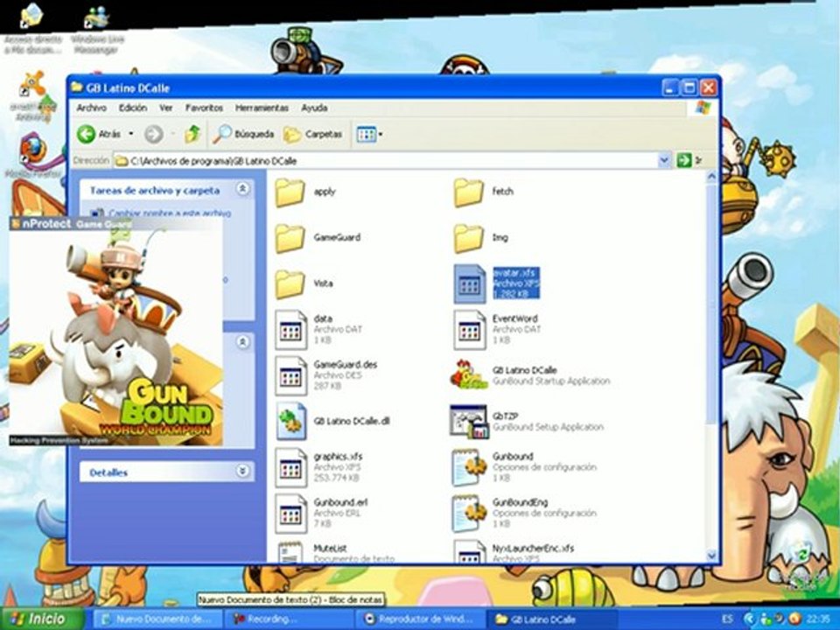Click the address bar path field

pos(386,161)
